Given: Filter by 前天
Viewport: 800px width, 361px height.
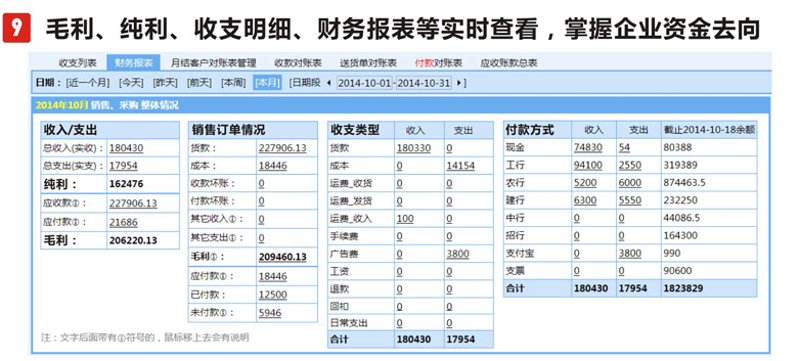Looking at the screenshot, I should pyautogui.click(x=199, y=83).
